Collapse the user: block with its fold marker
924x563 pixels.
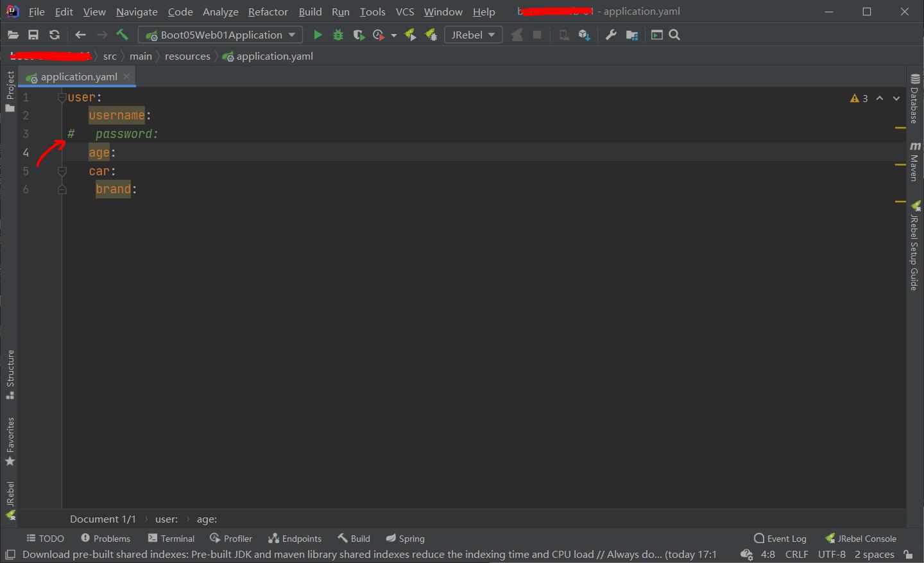[62, 98]
